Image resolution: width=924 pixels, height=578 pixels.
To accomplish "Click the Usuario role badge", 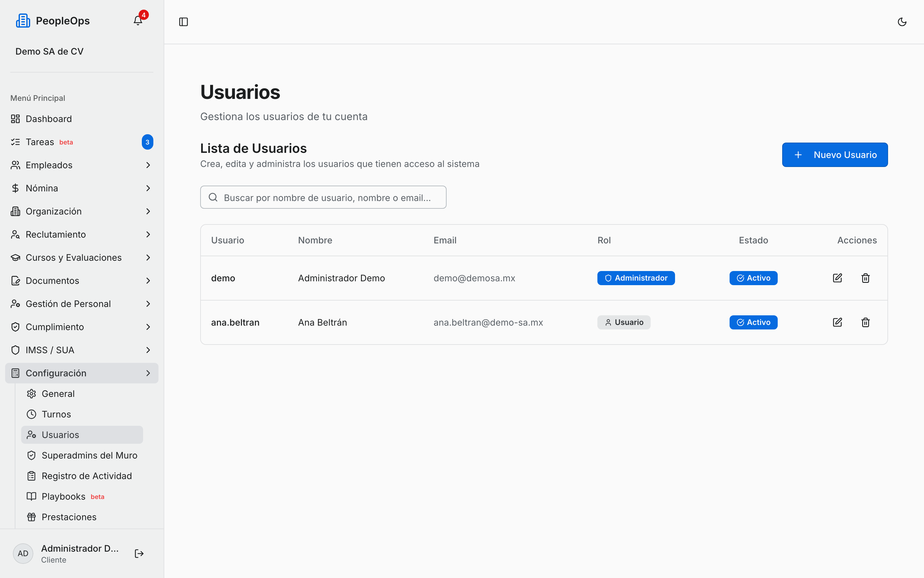I will [x=623, y=322].
